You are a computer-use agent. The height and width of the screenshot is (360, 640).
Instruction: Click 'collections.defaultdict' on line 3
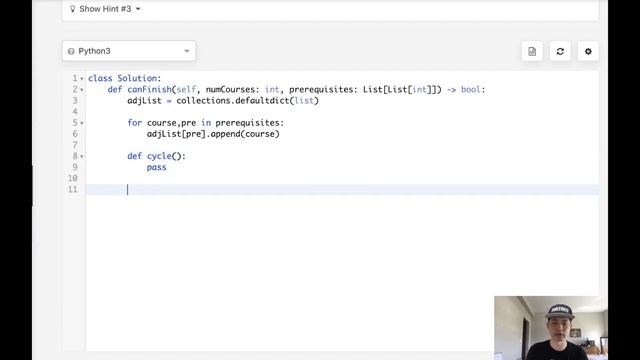[233, 100]
